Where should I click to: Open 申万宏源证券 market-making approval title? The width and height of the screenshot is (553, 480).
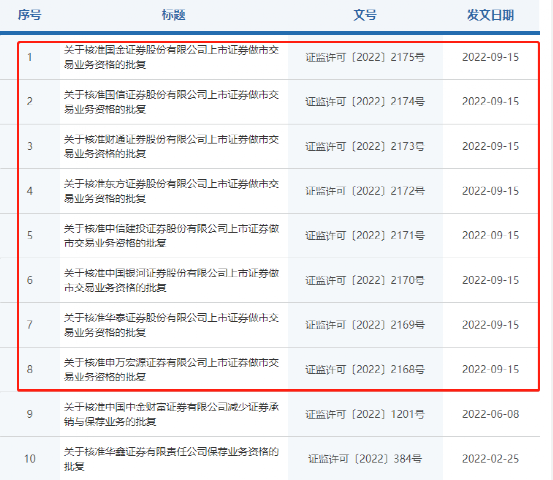[x=171, y=369]
